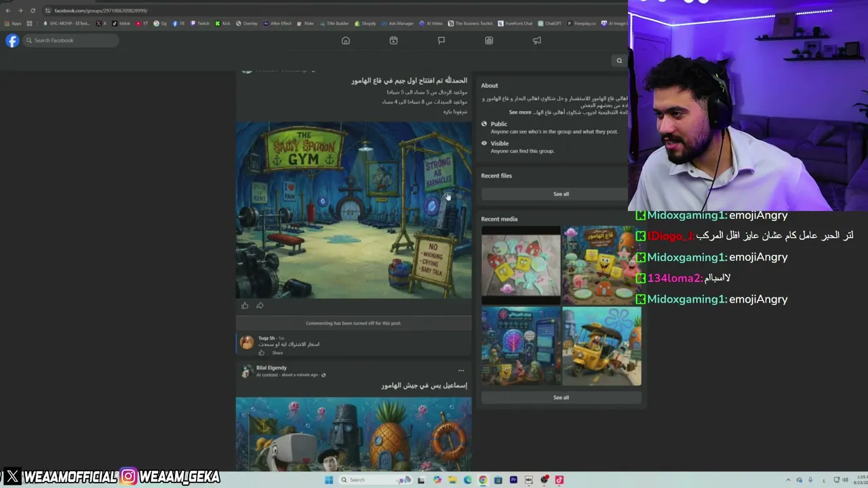This screenshot has width=868, height=488.
Task: Show hidden system tray icons
Action: pyautogui.click(x=788, y=480)
